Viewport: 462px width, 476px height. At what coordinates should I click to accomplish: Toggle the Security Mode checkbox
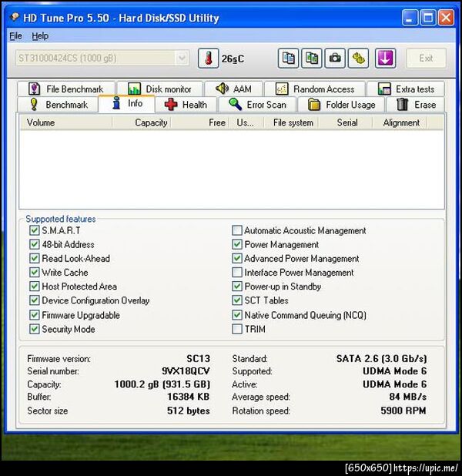point(35,329)
